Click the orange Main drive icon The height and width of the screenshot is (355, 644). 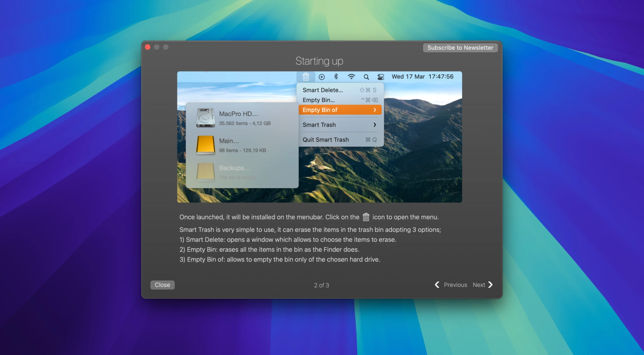205,145
